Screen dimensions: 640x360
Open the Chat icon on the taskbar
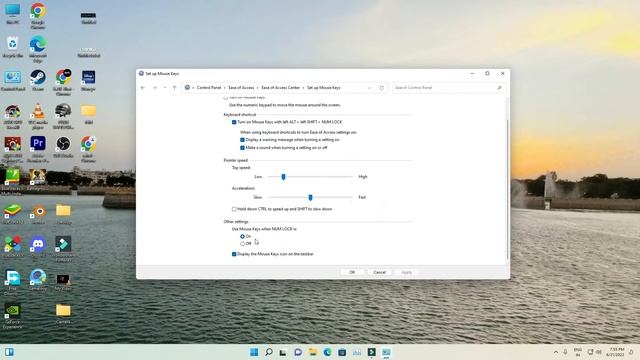pos(298,352)
